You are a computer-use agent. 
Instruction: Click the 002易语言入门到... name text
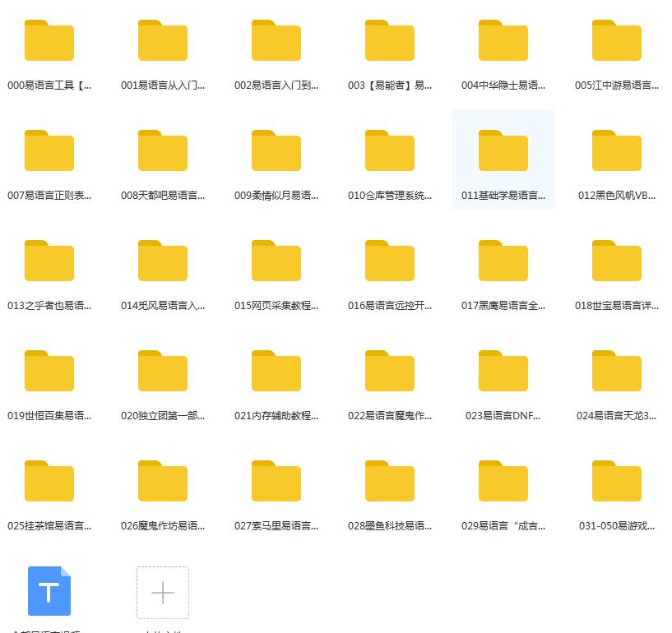click(x=276, y=85)
